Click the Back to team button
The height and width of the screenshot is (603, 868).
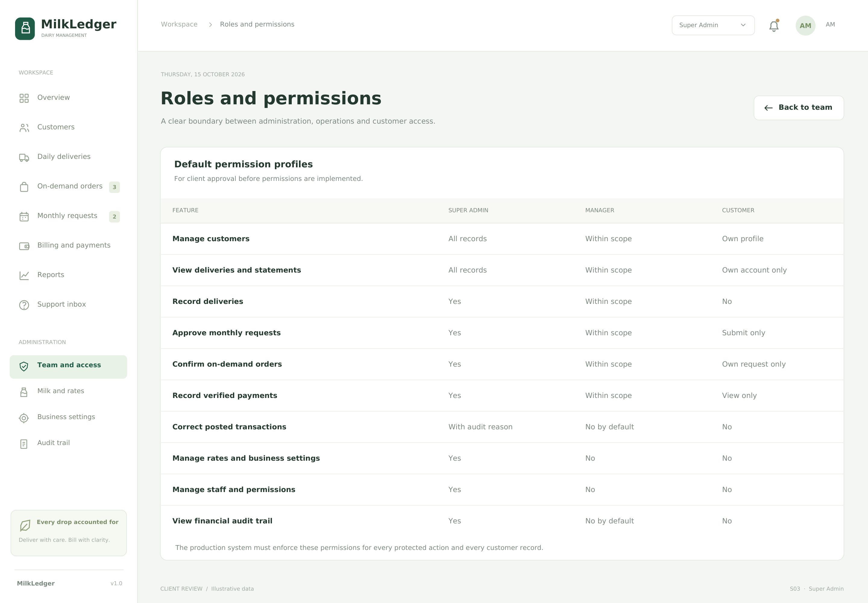tap(798, 108)
